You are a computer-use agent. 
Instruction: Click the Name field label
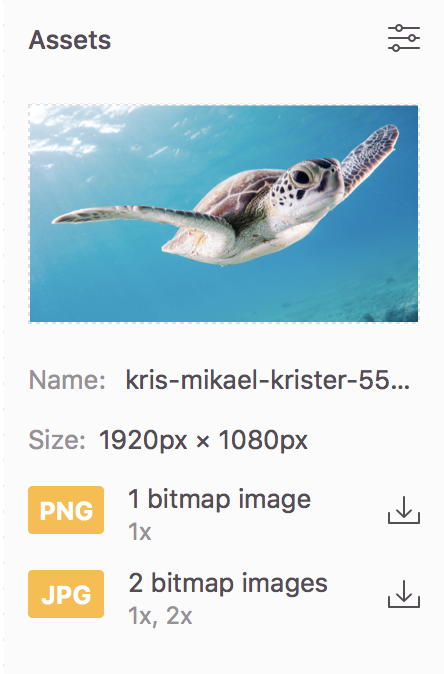(67, 380)
